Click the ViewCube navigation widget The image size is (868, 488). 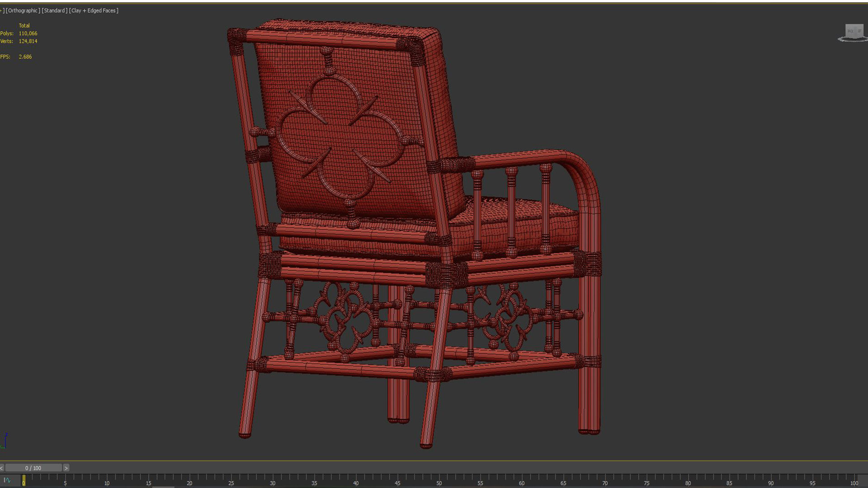coord(853,33)
